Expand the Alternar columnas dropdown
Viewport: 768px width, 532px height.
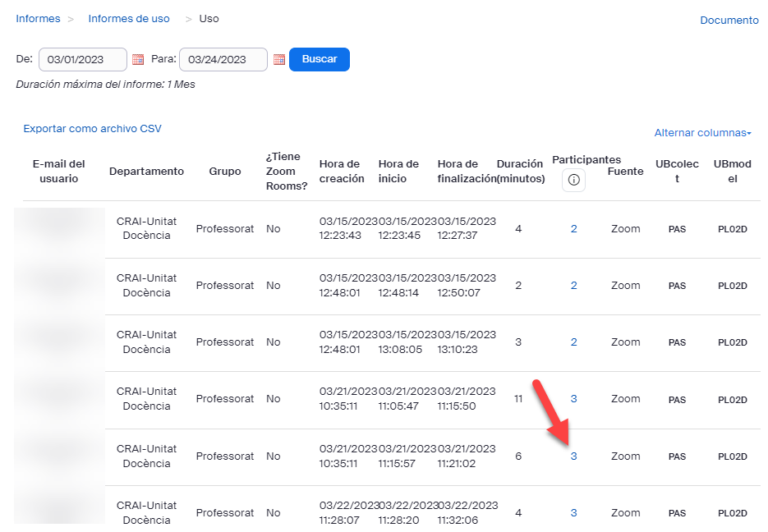click(702, 133)
